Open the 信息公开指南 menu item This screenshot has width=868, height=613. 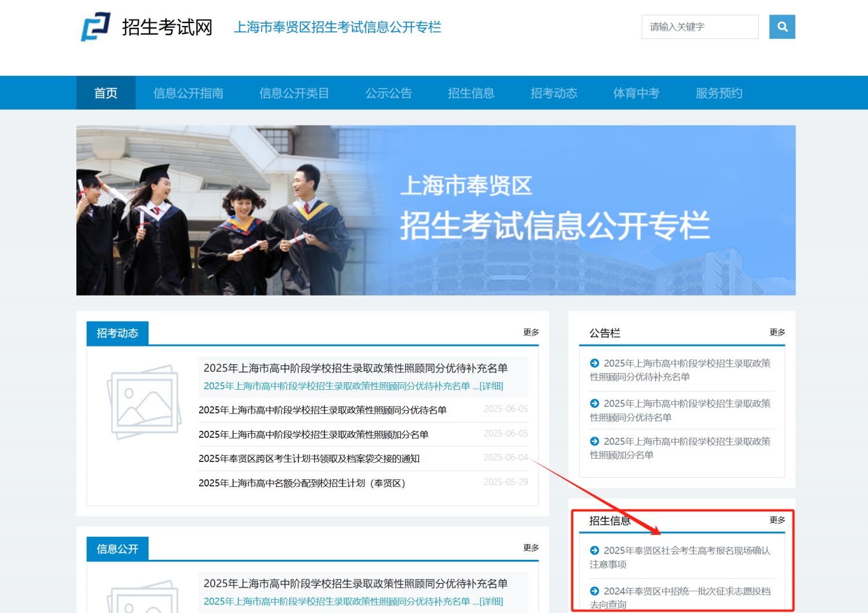point(188,93)
